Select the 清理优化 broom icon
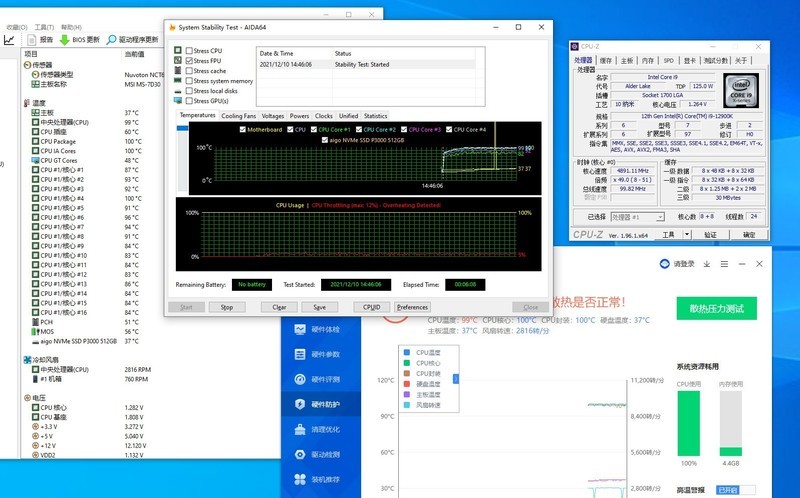 point(300,429)
